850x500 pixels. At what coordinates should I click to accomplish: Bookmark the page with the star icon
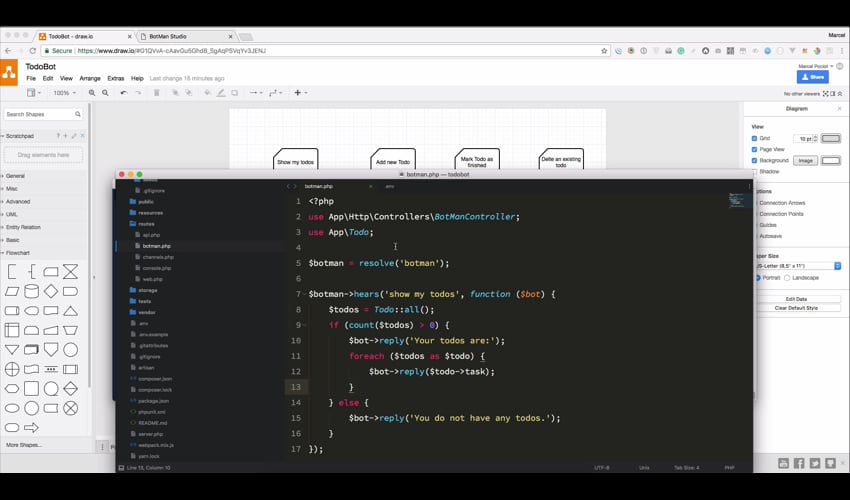(x=604, y=51)
